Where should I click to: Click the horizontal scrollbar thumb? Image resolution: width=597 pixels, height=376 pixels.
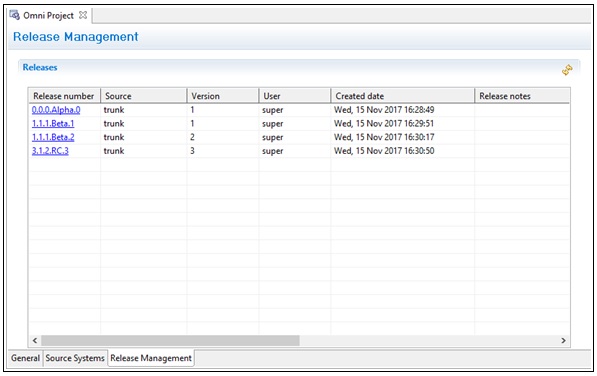pos(170,341)
